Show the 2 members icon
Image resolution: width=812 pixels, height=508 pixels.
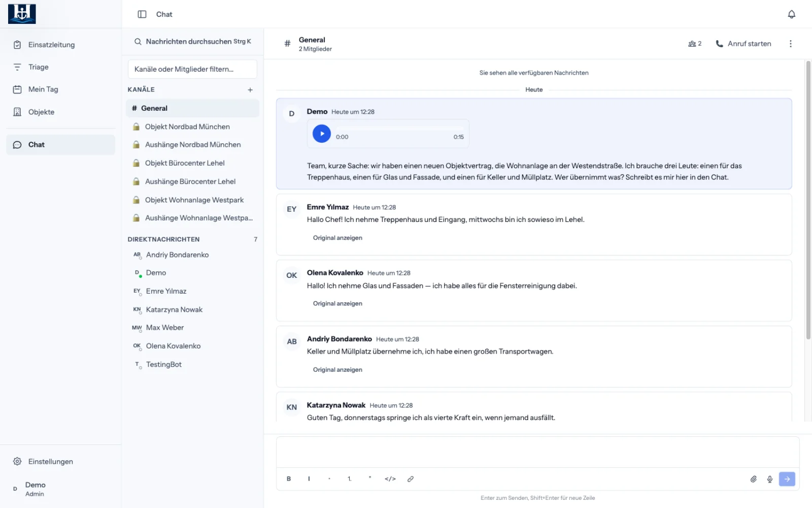695,44
